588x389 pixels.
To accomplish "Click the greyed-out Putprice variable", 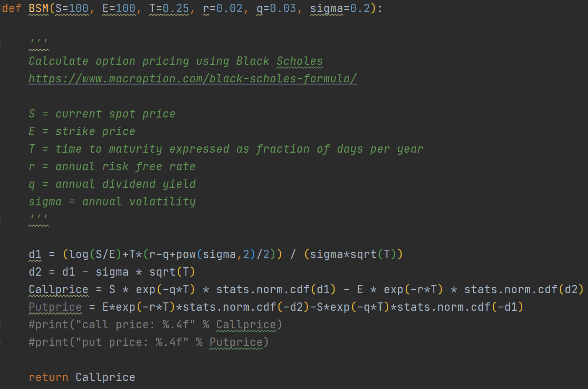I will 55,307.
